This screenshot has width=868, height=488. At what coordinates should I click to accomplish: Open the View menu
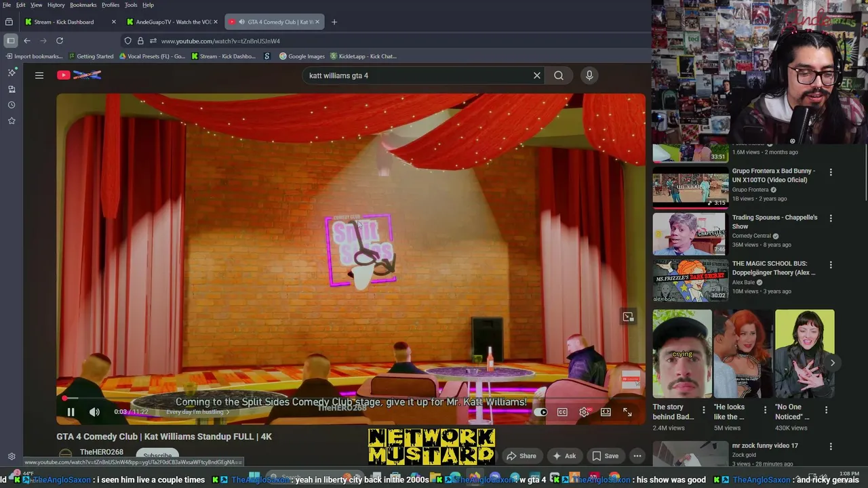(37, 5)
